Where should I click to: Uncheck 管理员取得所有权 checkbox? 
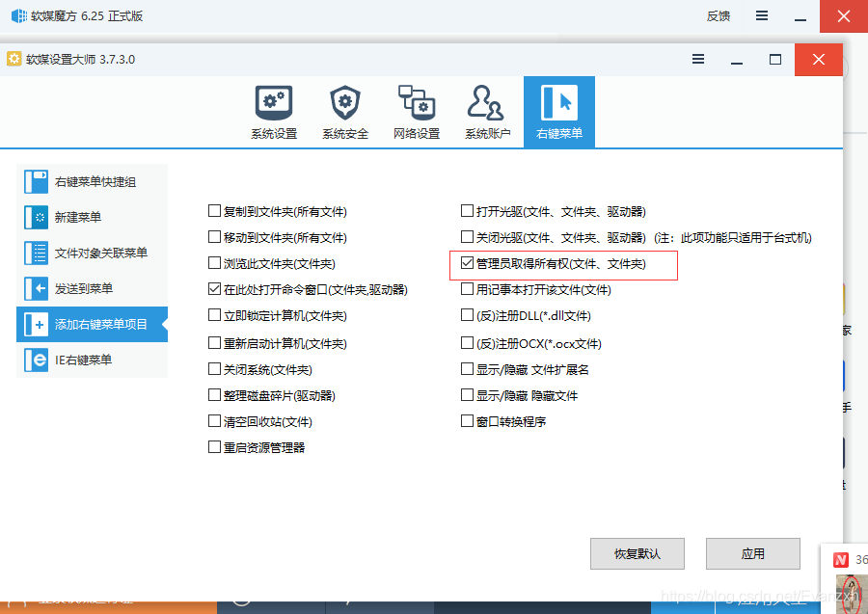pyautogui.click(x=467, y=263)
